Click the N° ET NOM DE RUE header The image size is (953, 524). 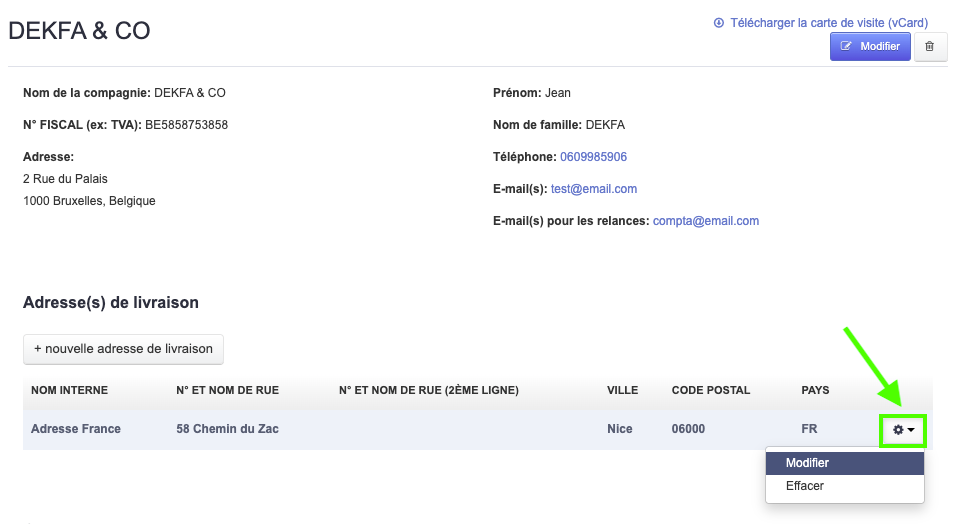[227, 390]
